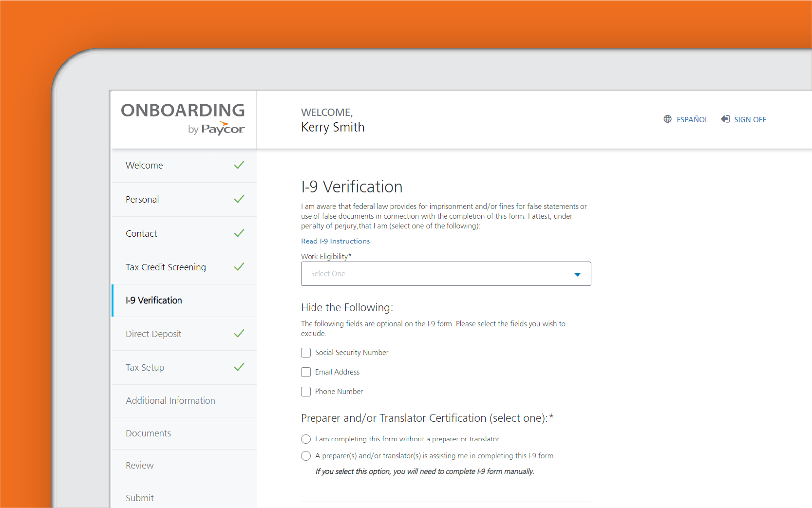812x508 pixels.
Task: Go to the Welcome step
Action: [184, 166]
